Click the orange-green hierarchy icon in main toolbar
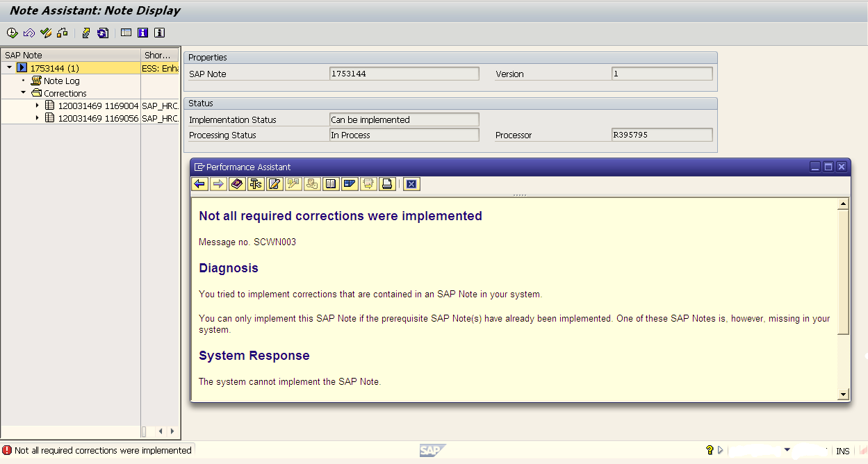This screenshot has width=868, height=464. click(x=63, y=33)
